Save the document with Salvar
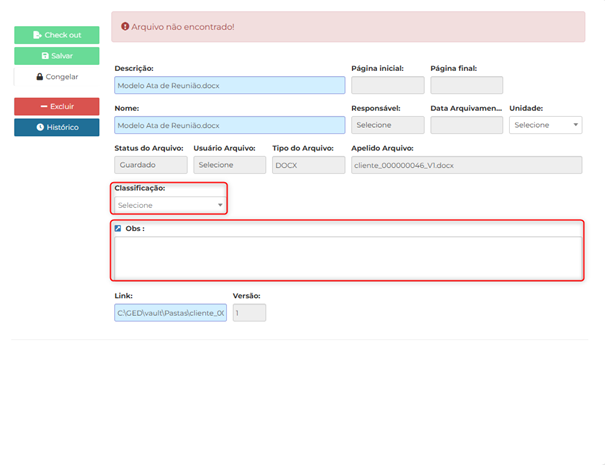Image resolution: width=605 pixels, height=465 pixels. [57, 56]
